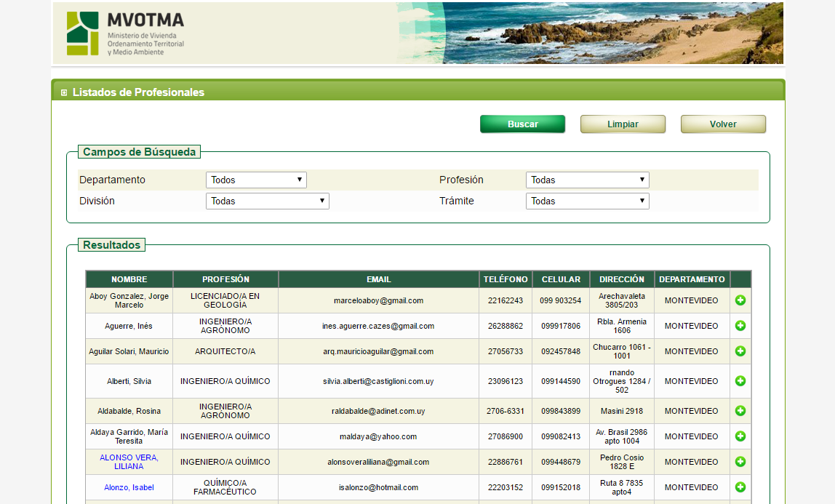This screenshot has width=835, height=504.
Task: Click the green plus icon for Aboy Gonzalez
Action: (740, 300)
